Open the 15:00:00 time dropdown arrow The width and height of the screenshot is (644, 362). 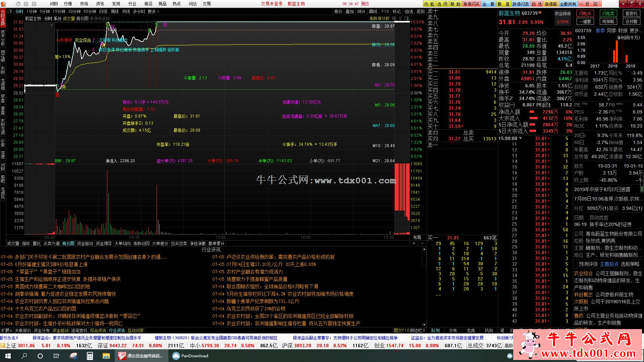521,138
